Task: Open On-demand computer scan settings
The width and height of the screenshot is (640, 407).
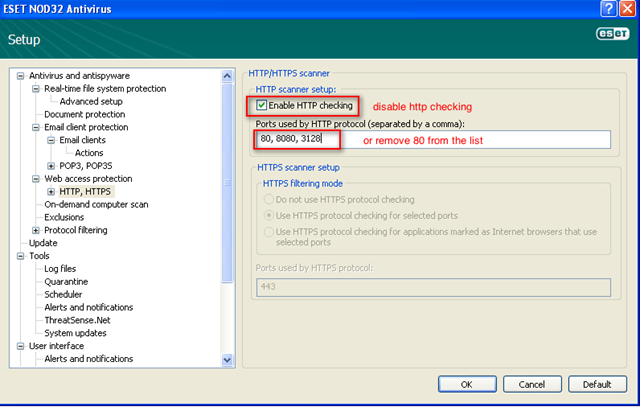Action: coord(96,205)
